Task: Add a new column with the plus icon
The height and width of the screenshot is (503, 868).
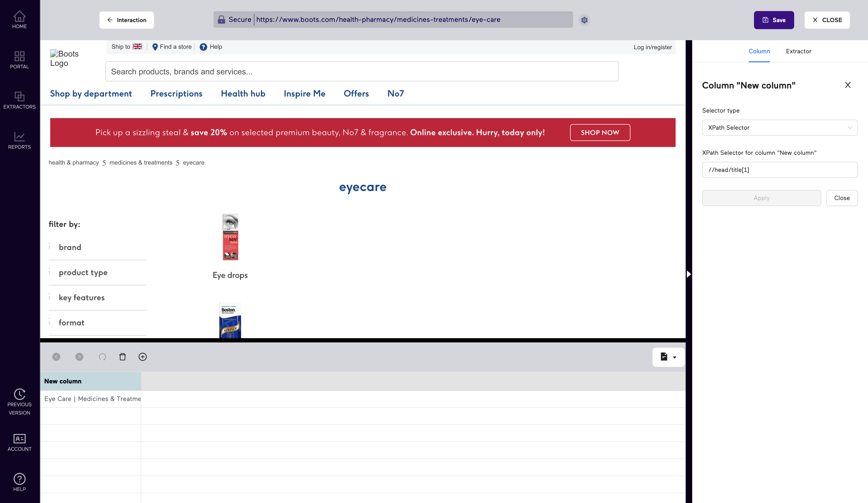Action: point(143,357)
